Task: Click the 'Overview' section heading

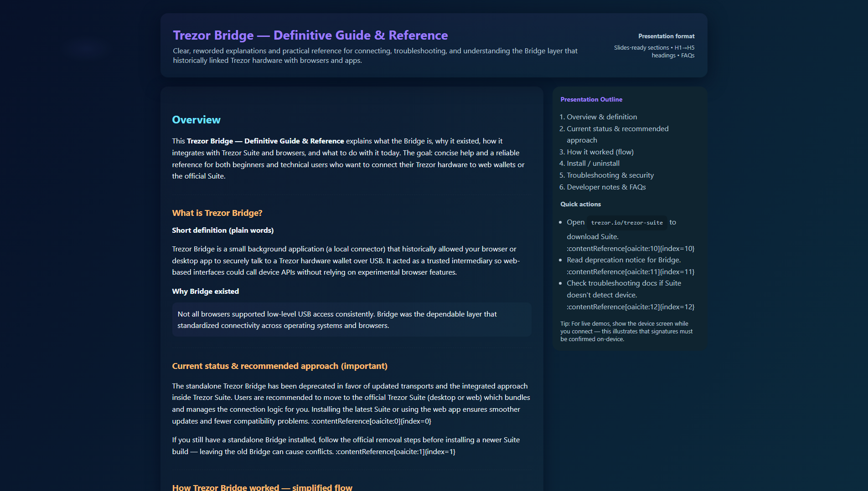Action: 196,120
